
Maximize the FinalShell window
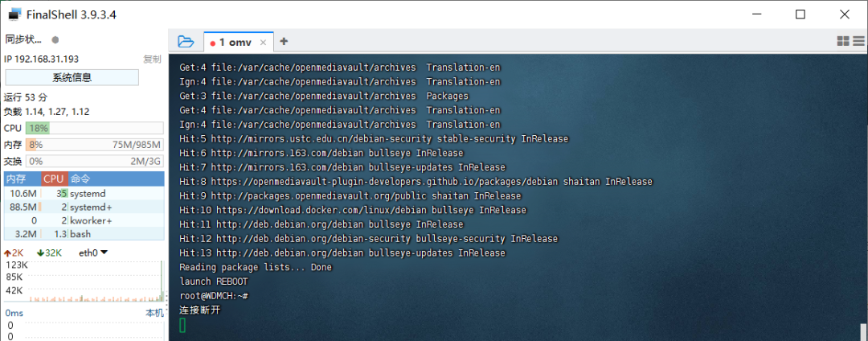coord(800,14)
